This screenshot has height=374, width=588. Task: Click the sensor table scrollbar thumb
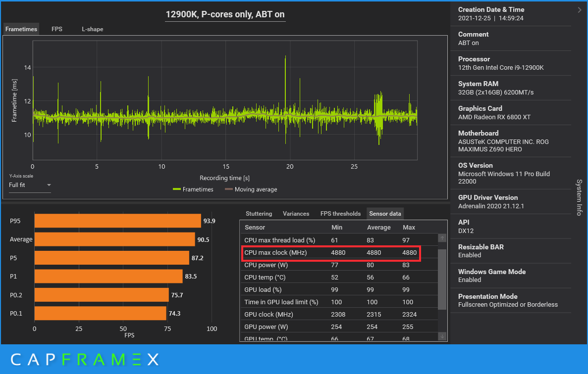point(442,280)
